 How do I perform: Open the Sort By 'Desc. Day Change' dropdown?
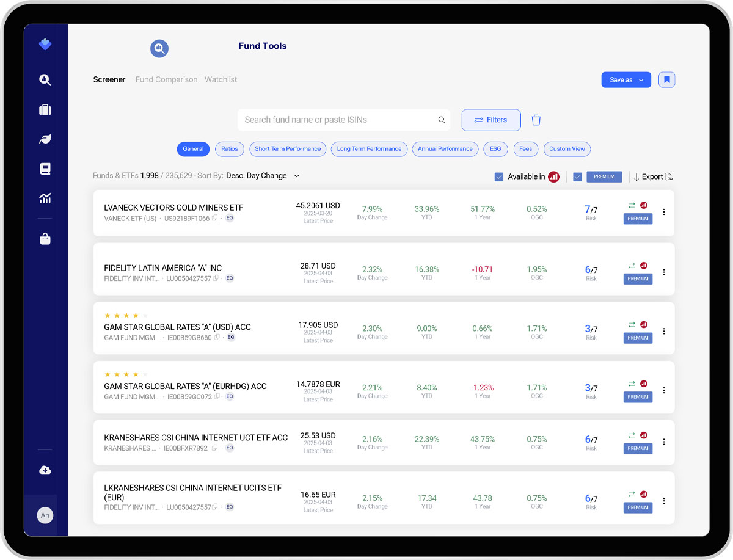pyautogui.click(x=263, y=176)
